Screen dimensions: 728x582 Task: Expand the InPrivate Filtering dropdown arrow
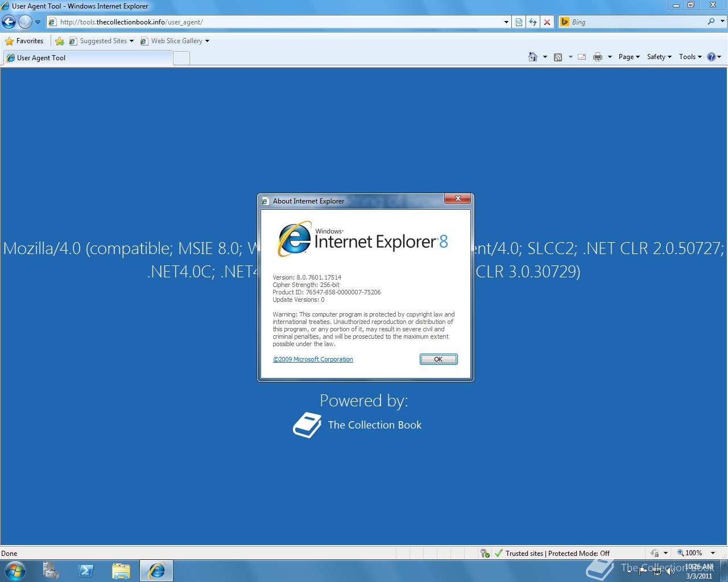click(x=665, y=553)
